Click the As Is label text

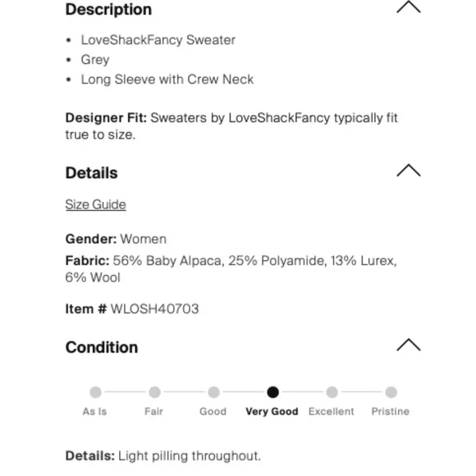(94, 411)
